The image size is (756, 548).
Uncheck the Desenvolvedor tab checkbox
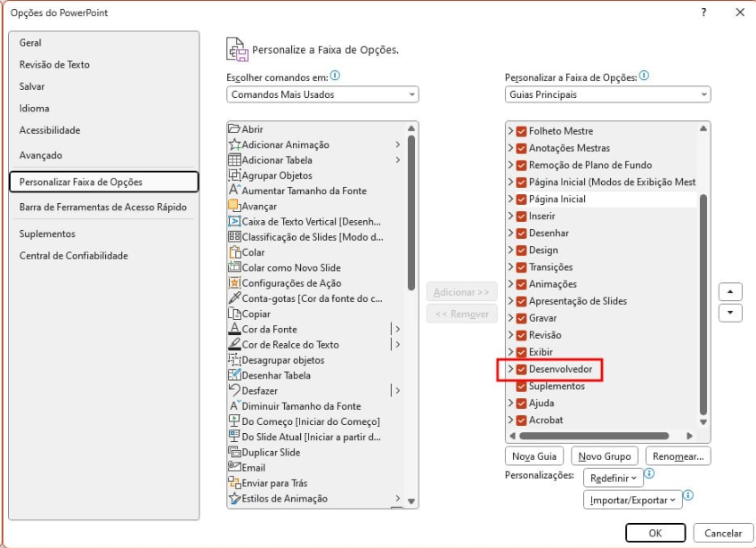pos(521,370)
